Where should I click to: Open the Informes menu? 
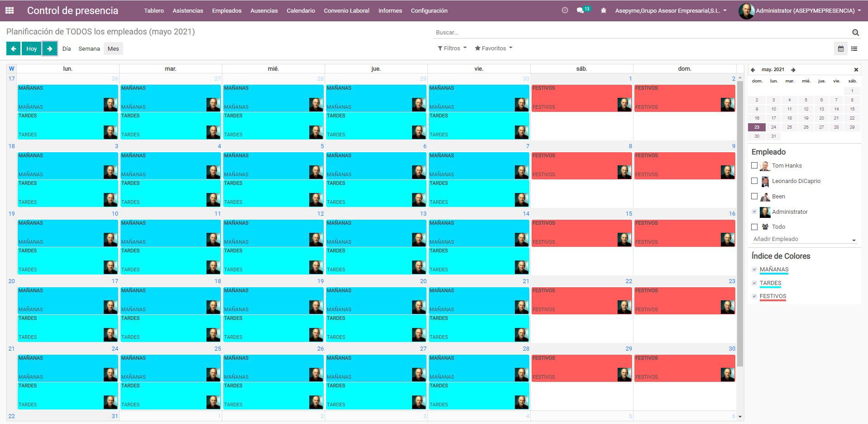[390, 10]
